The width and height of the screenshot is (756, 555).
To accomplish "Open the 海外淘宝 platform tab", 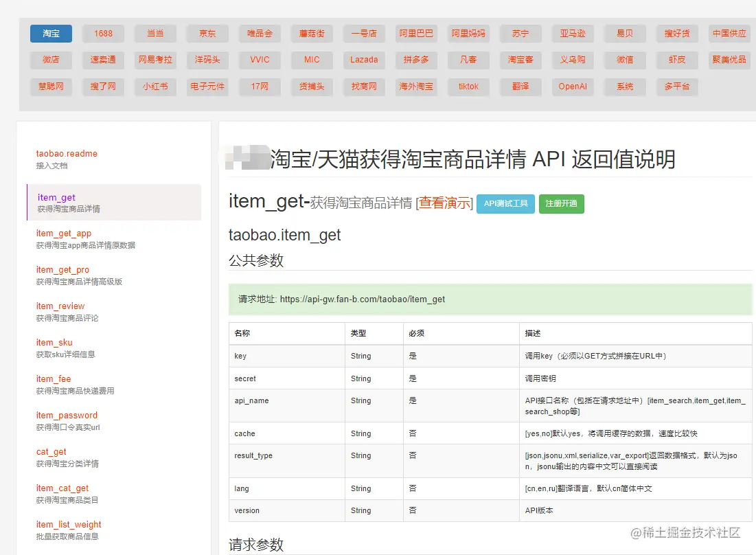I will click(x=416, y=87).
